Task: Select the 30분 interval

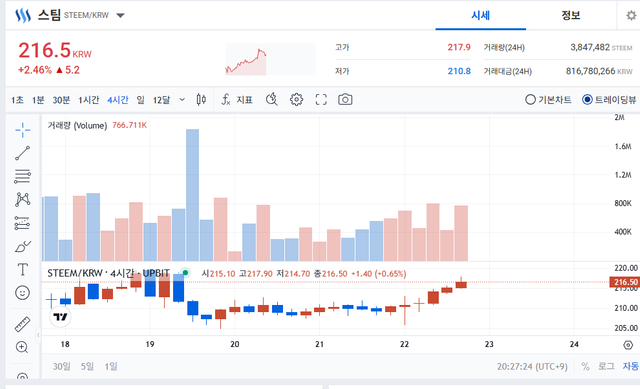Action: tap(61, 100)
